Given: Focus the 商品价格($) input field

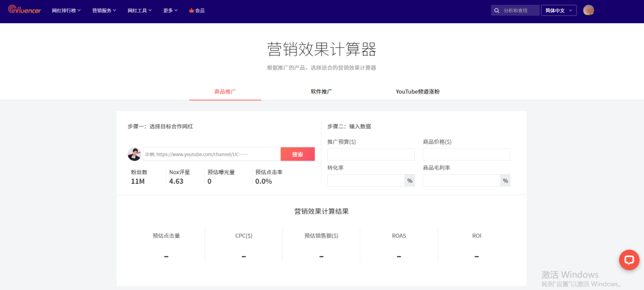Looking at the screenshot, I should point(466,155).
